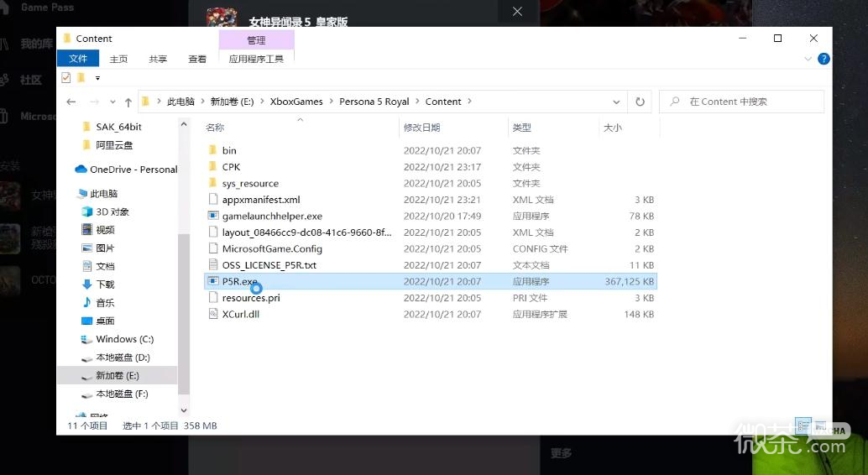The image size is (868, 475).
Task: Open the 文件 menu tab
Action: 78,59
